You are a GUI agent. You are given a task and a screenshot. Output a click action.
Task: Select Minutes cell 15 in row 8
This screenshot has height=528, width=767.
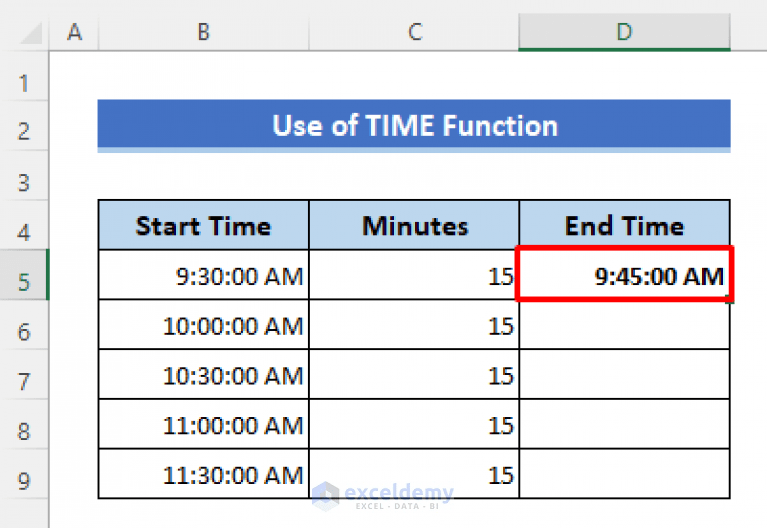[x=414, y=425]
